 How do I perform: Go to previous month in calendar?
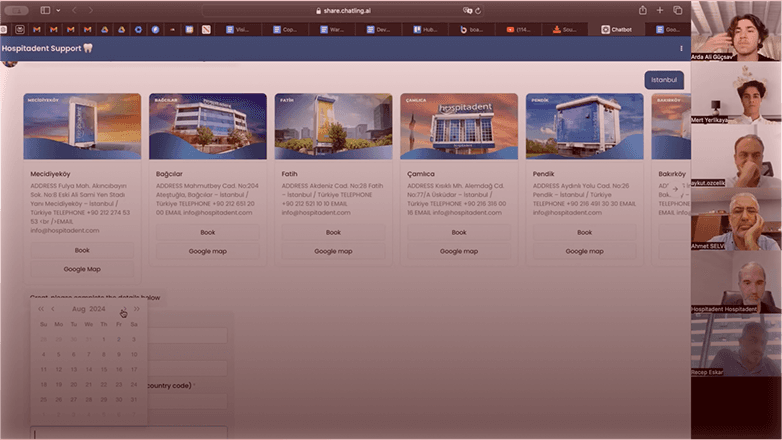[53, 309]
